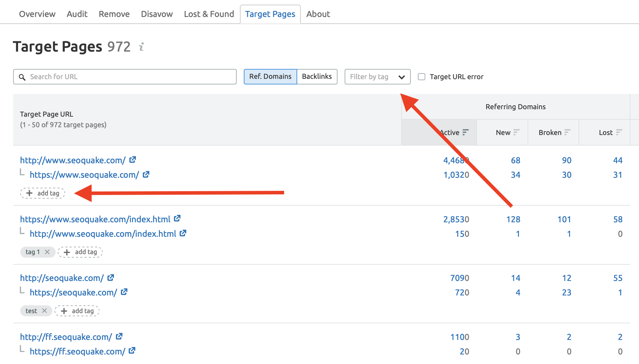Click the 'tag 1' tag label
This screenshot has width=639, height=364.
tap(33, 252)
